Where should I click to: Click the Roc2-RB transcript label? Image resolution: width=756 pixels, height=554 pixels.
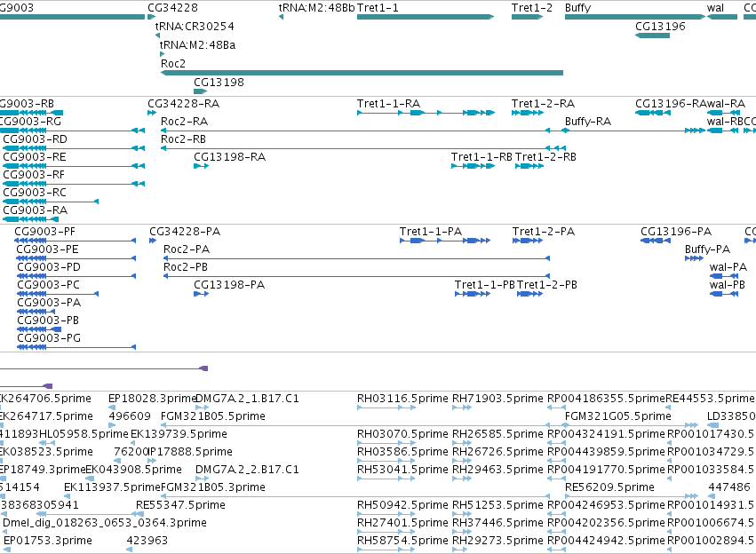(183, 139)
